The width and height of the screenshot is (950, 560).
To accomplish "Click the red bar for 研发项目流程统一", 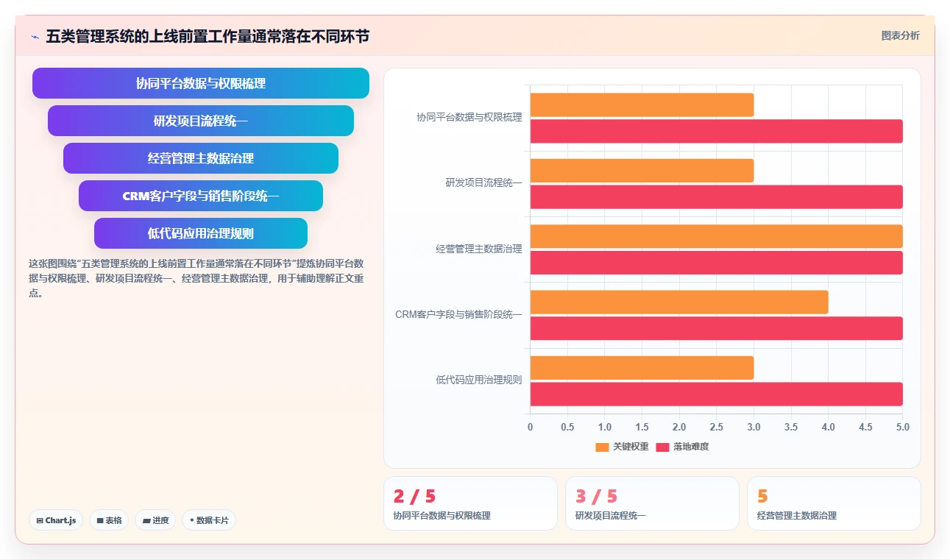I will click(x=716, y=196).
